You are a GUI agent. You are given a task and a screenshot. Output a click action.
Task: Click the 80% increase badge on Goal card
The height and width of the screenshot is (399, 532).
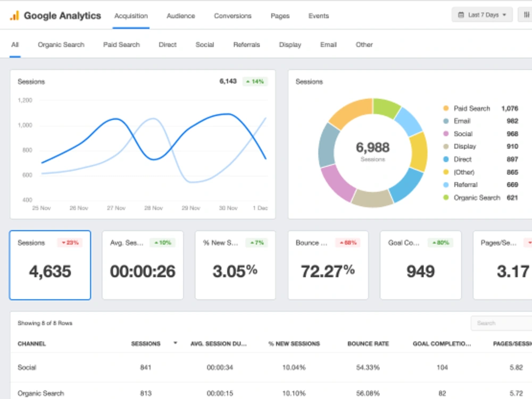tap(440, 243)
